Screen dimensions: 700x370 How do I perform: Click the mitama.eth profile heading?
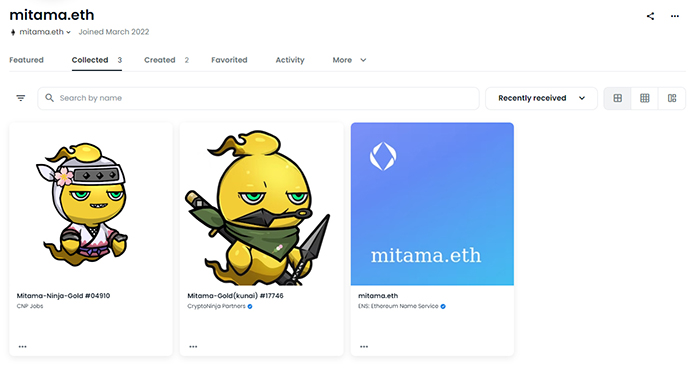52,15
